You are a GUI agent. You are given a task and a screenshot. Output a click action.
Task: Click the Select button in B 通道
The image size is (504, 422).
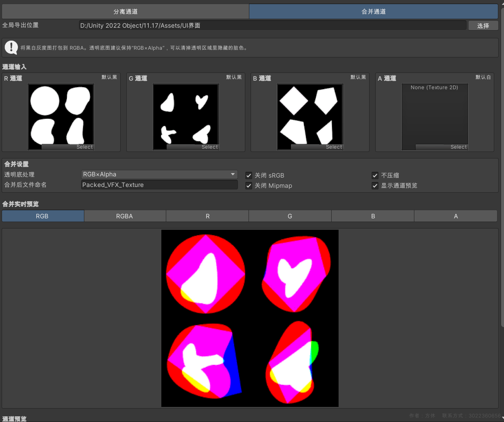(317, 147)
